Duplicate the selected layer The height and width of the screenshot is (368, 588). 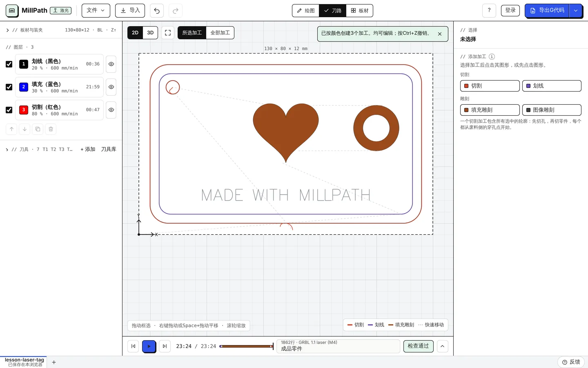point(38,129)
